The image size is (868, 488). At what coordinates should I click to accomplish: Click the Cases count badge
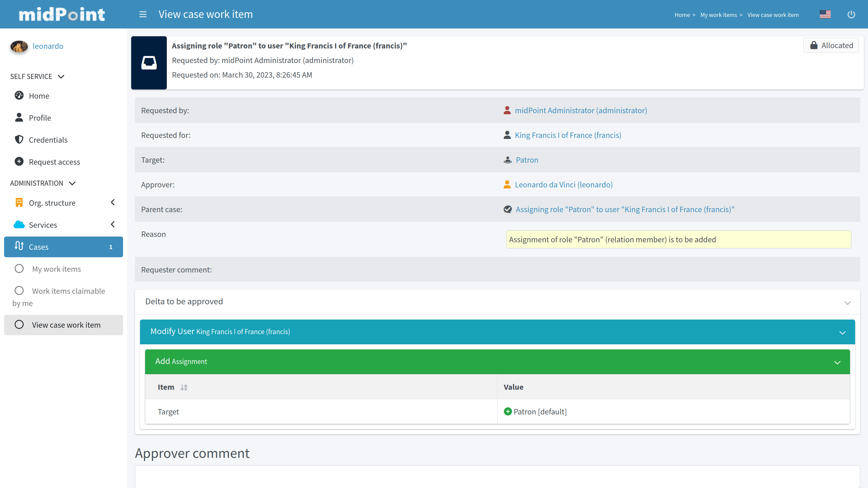pyautogui.click(x=111, y=247)
